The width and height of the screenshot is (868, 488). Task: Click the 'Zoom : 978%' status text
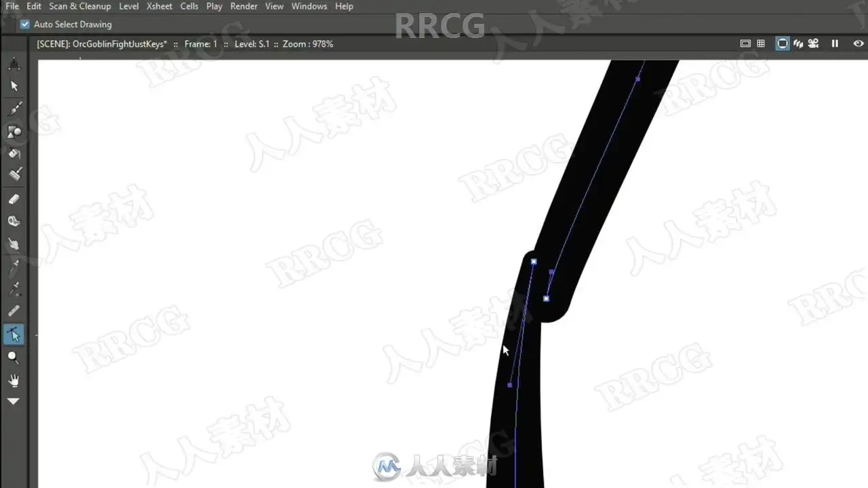point(308,44)
